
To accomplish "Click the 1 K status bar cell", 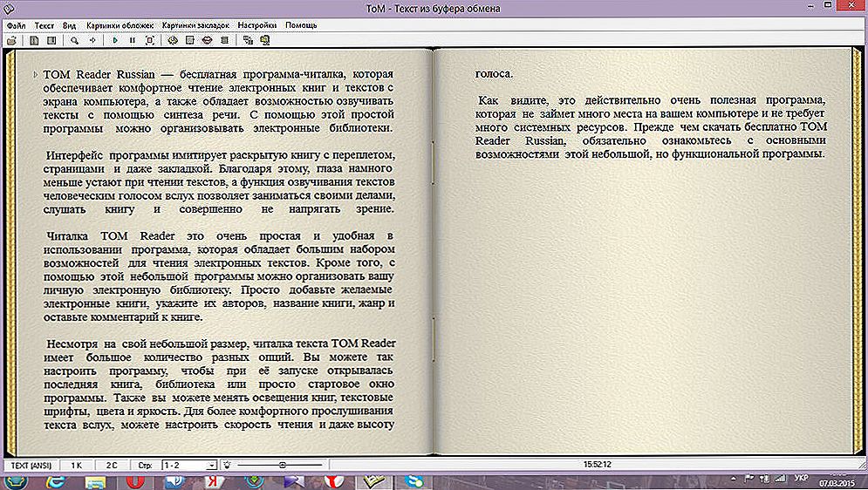I will click(x=77, y=466).
